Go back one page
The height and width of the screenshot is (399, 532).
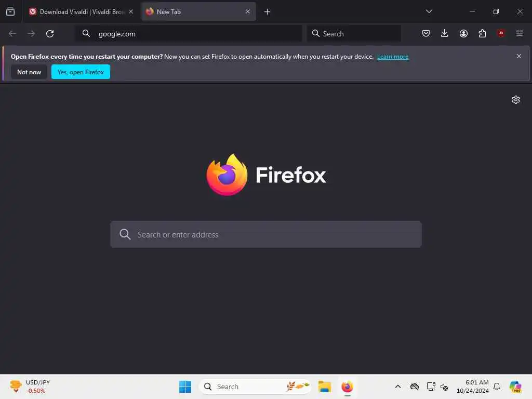[x=12, y=34]
